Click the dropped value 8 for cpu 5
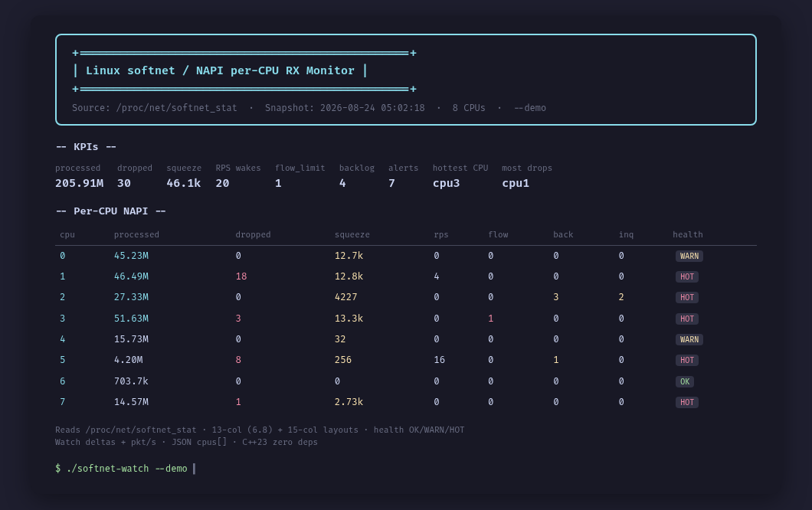Viewport: 812px width, 510px height. [x=238, y=359]
